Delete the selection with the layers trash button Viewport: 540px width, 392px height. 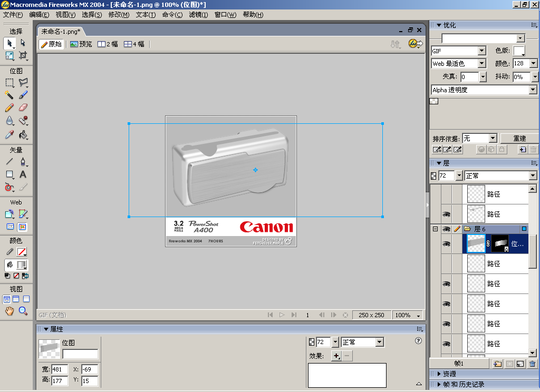click(x=533, y=364)
